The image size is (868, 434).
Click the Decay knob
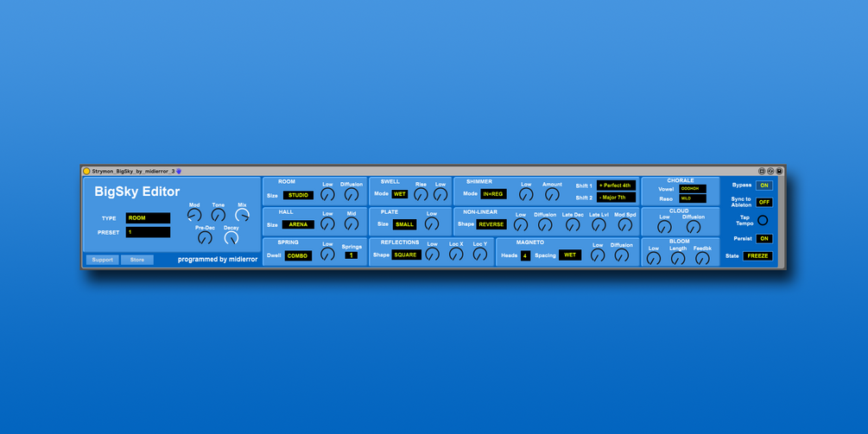[231, 238]
